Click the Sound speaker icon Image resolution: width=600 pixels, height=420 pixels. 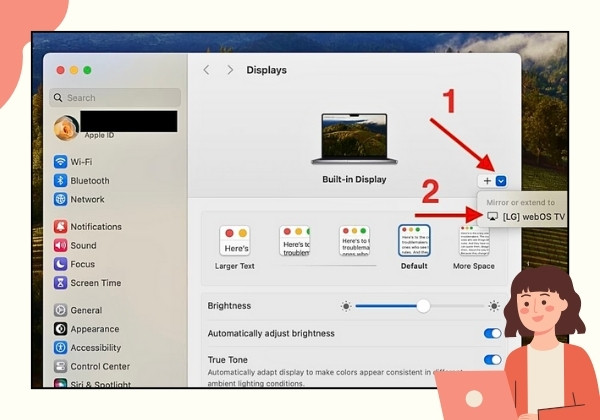60,245
